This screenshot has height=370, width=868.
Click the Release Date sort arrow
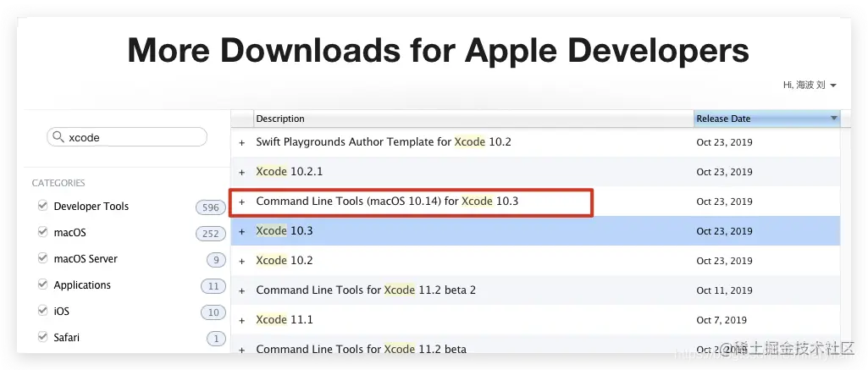pos(833,119)
